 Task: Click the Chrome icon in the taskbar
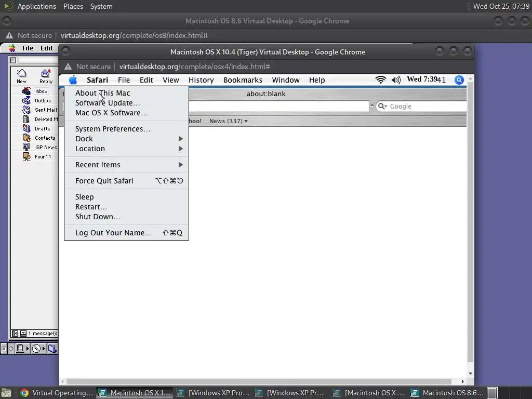coord(24,393)
